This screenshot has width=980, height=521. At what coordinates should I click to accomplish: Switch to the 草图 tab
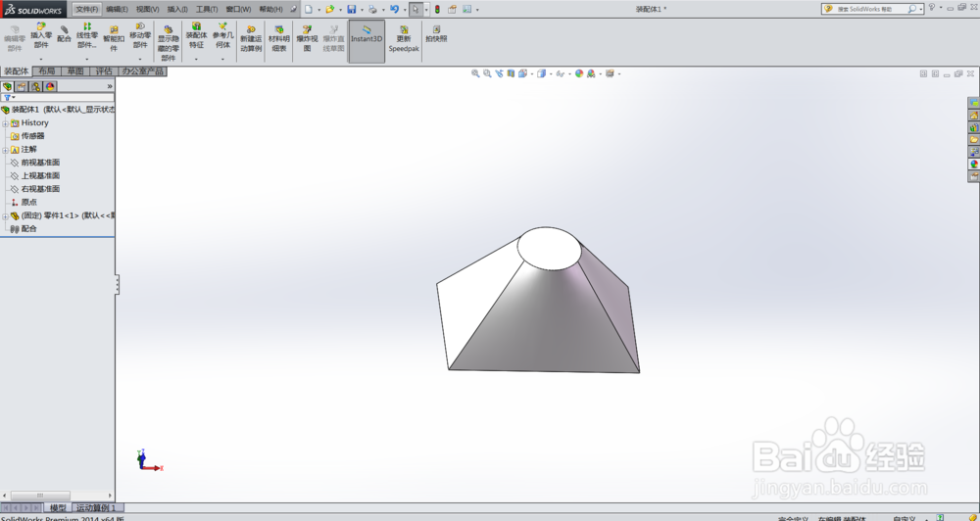pyautogui.click(x=75, y=71)
